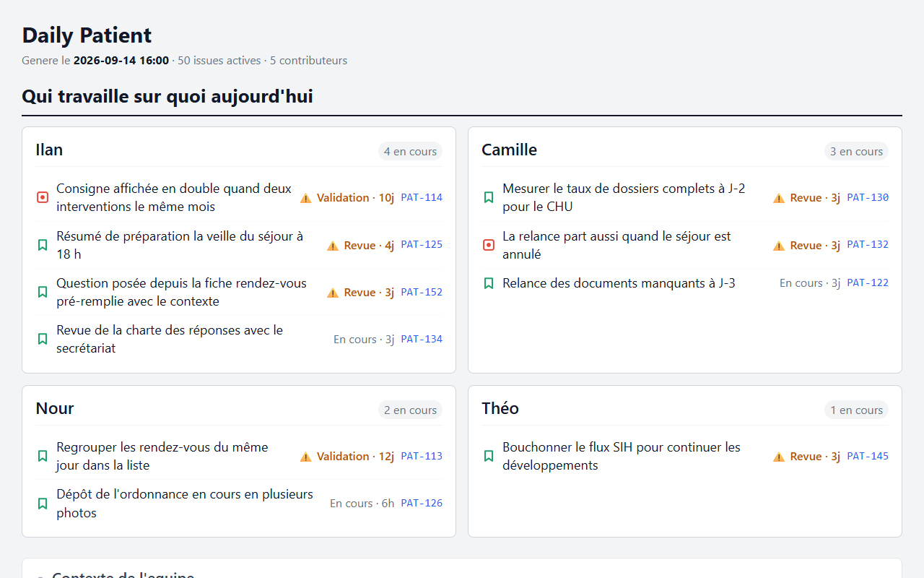The image size is (924, 578).
Task: Open Théo's PAT-145 issue link
Action: [x=868, y=456]
